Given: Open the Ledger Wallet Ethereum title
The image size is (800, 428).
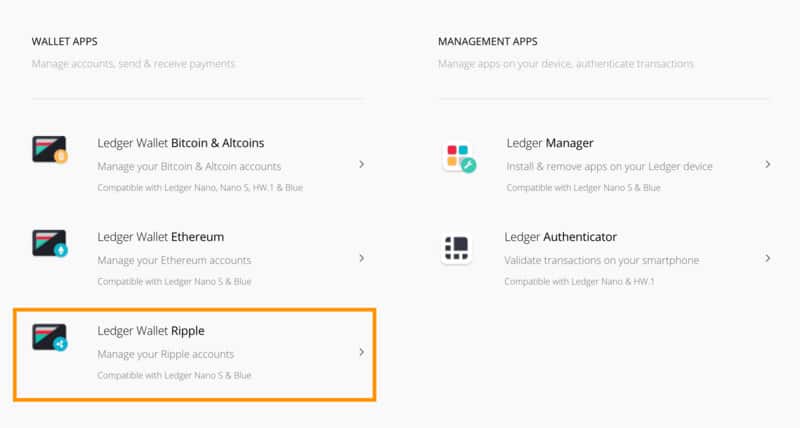Looking at the screenshot, I should [x=161, y=237].
